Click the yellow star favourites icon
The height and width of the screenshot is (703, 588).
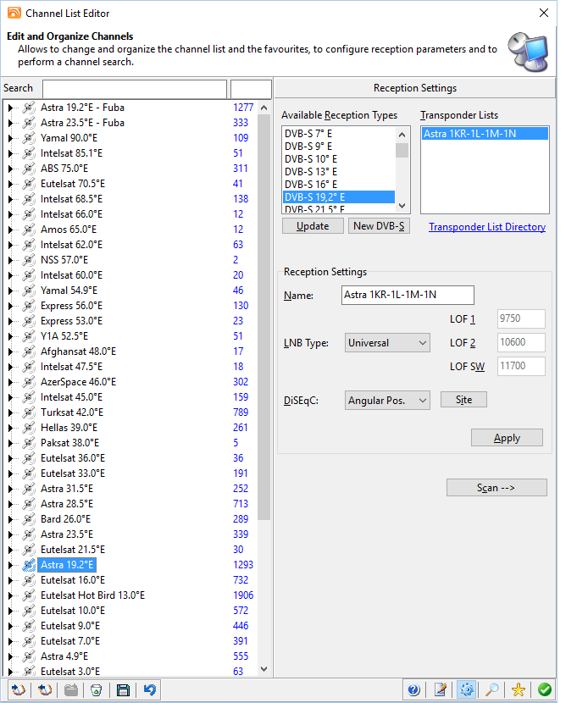(x=518, y=690)
